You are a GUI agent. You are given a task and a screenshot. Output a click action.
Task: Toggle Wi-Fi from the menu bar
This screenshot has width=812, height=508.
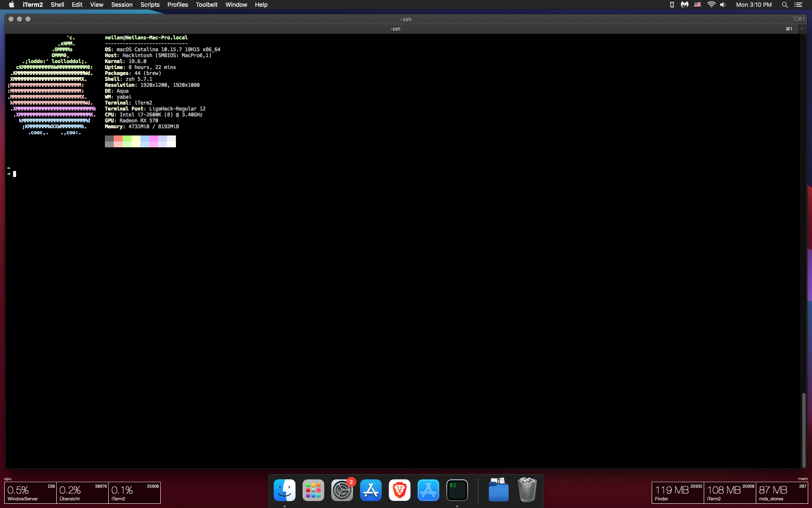[x=712, y=5]
